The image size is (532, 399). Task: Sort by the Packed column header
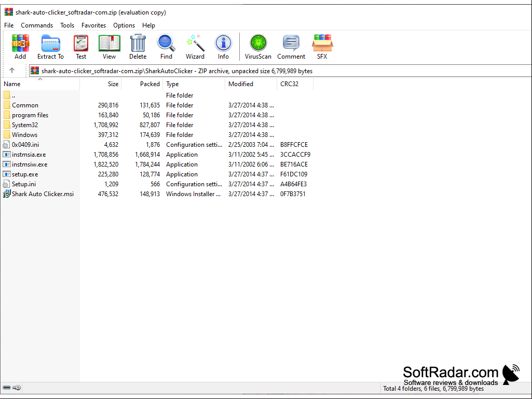coord(142,84)
